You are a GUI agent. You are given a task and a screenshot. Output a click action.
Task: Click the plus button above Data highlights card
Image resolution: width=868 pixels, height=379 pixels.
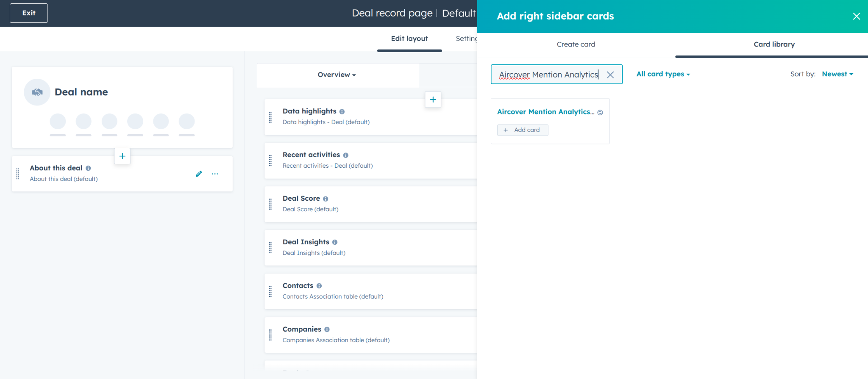[x=433, y=100]
